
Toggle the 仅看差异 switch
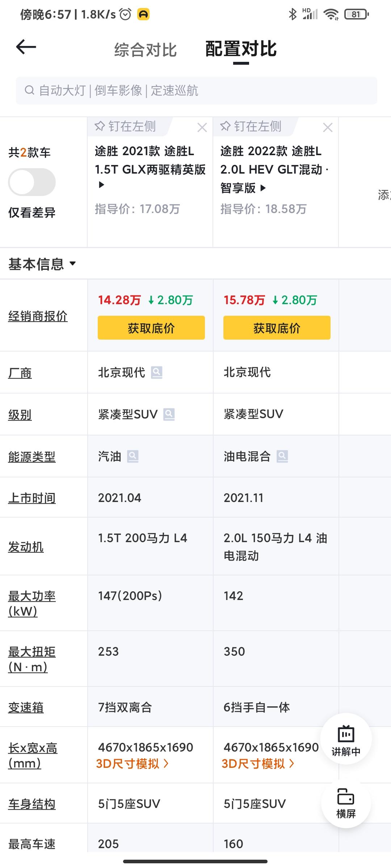tap(32, 182)
